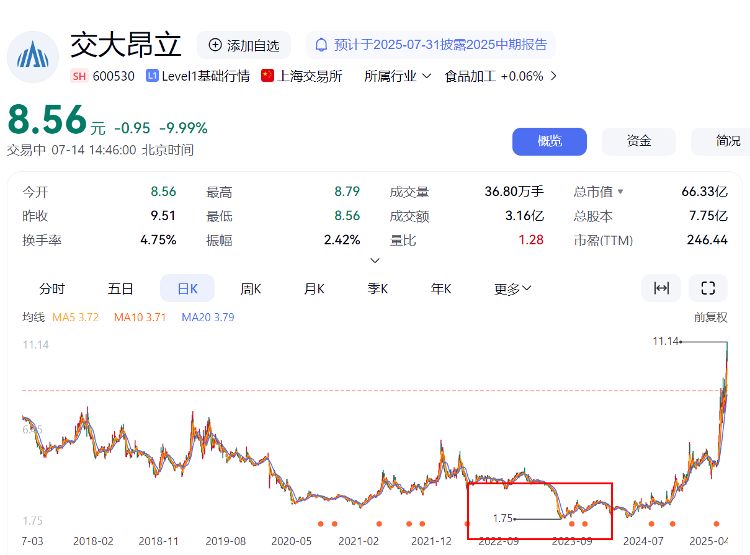The width and height of the screenshot is (750, 555).
Task: Click 上海交易所 exchange label
Action: (x=309, y=76)
